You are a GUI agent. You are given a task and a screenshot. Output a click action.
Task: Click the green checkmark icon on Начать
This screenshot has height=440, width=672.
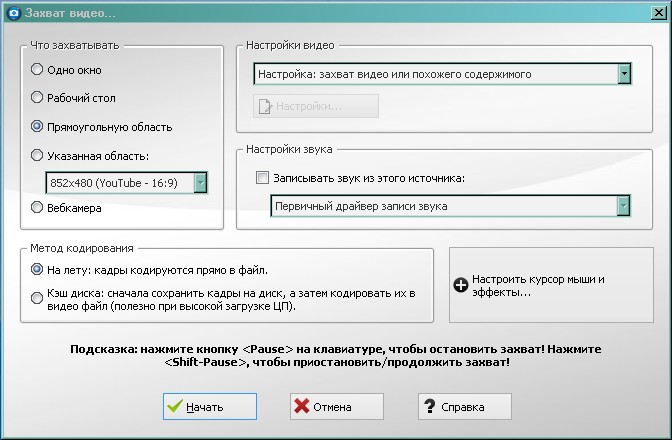(x=175, y=406)
